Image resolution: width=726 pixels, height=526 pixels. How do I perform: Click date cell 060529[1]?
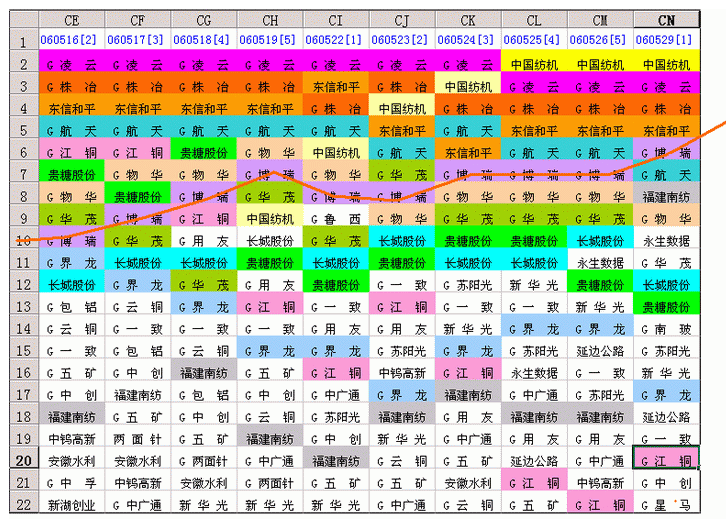(x=666, y=40)
